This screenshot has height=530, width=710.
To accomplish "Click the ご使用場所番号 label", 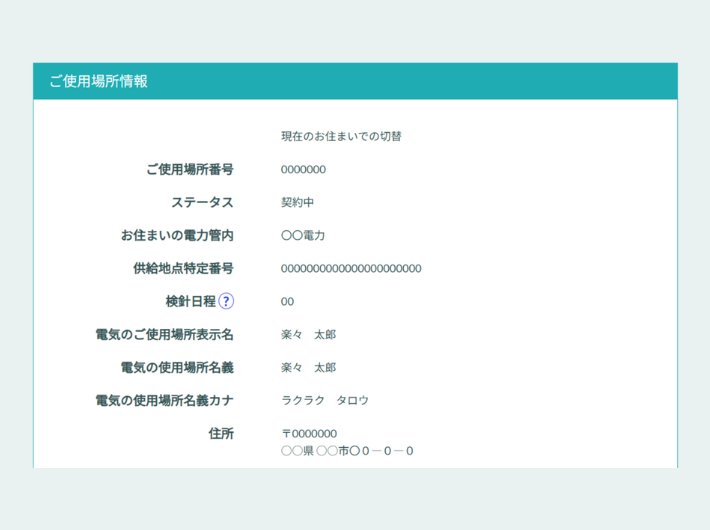I will point(190,169).
